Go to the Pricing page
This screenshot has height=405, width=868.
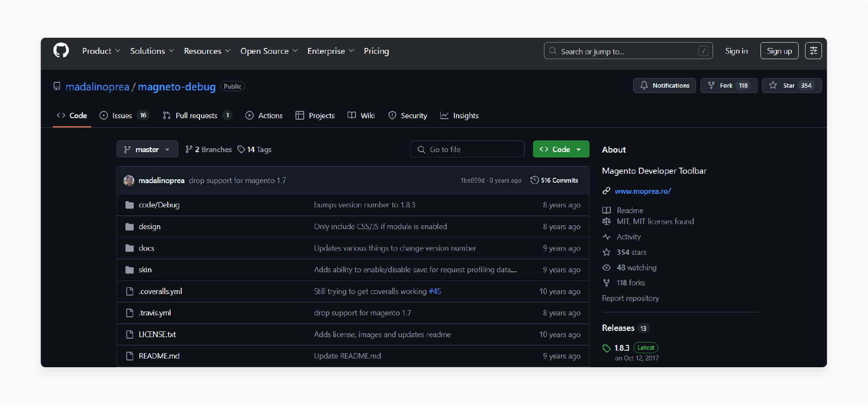(376, 51)
